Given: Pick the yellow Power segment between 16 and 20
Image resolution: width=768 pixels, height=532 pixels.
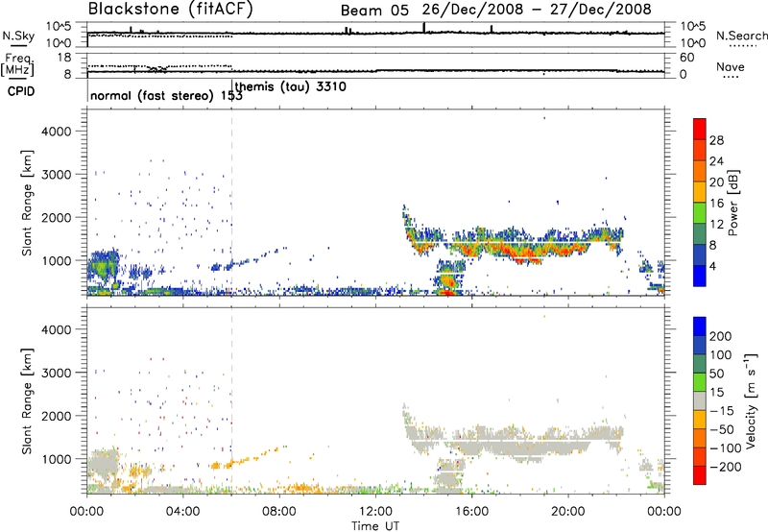Looking at the screenshot, I should tap(700, 192).
